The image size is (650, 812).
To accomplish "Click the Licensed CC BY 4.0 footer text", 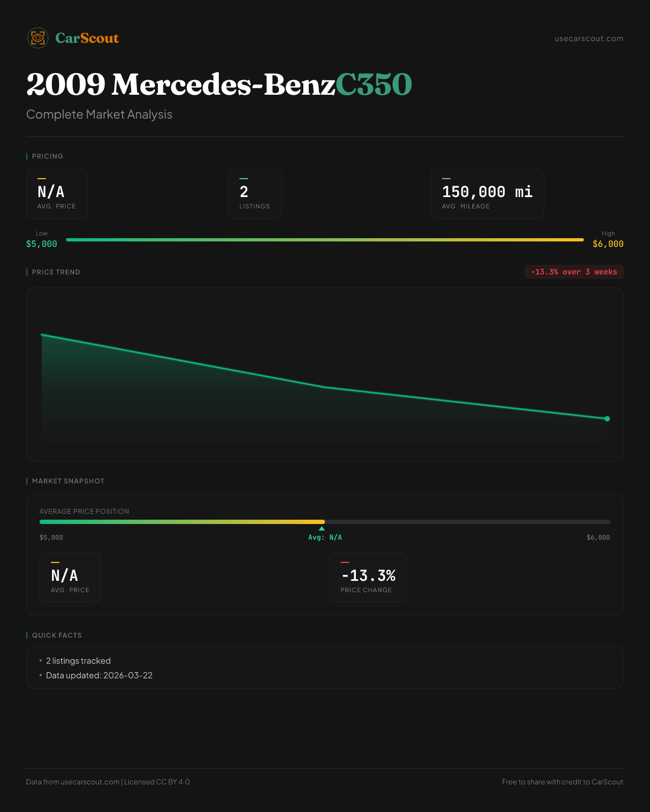I will pos(157,782).
